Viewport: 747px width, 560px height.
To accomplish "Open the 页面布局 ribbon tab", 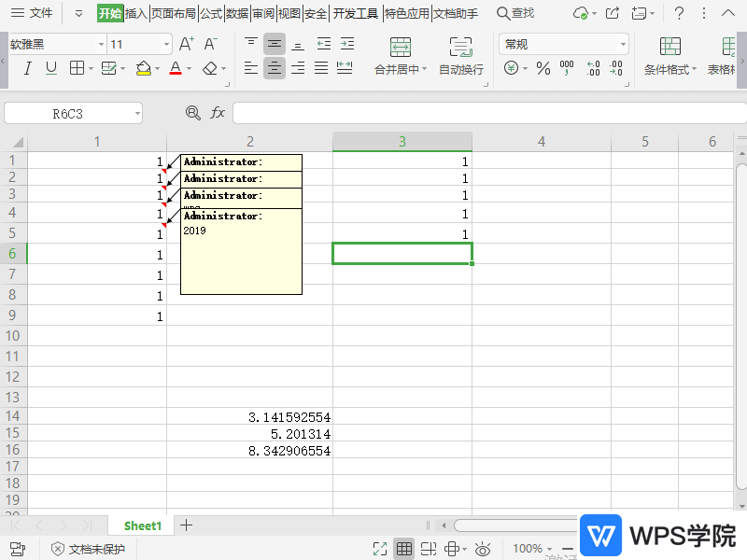I will coord(174,13).
